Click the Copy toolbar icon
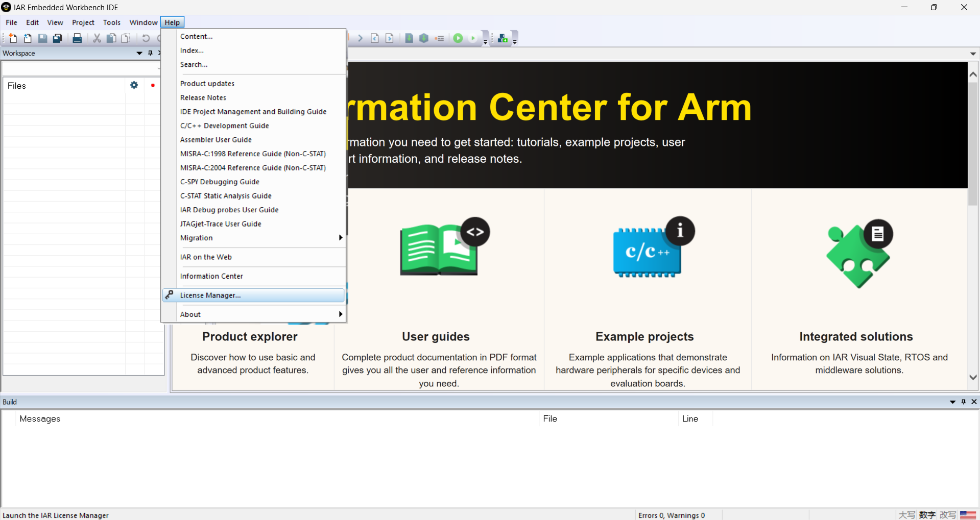Image resolution: width=980 pixels, height=520 pixels. coord(111,38)
